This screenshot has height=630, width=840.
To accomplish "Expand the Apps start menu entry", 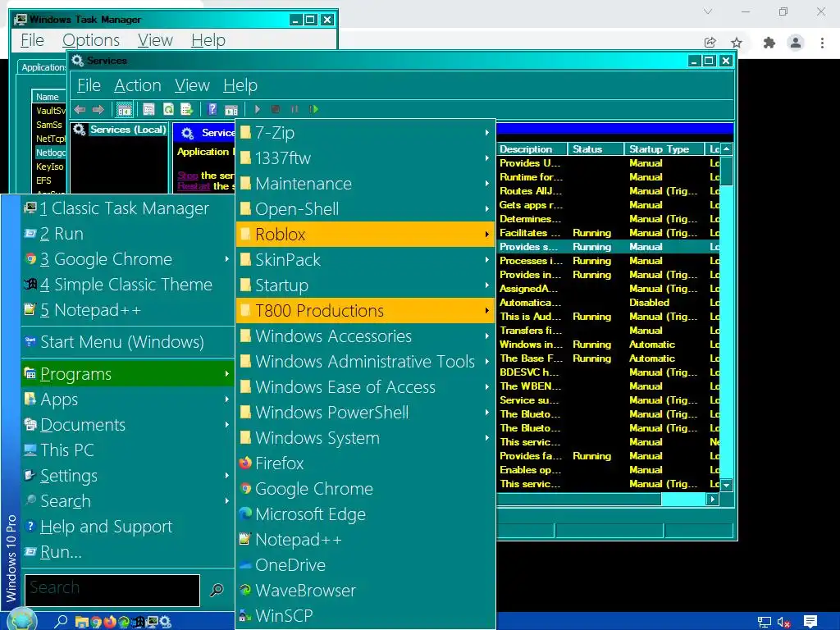I will point(128,399).
